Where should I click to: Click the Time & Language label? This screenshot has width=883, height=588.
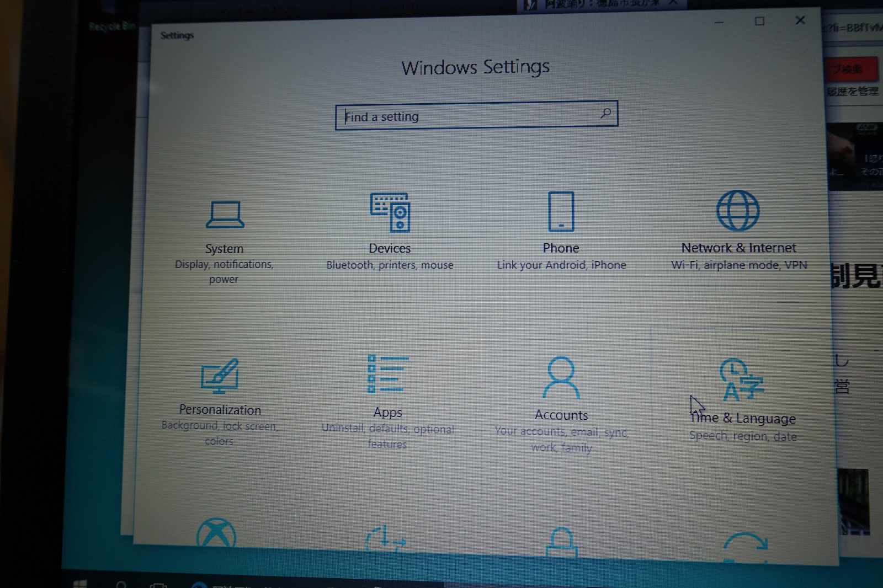[x=743, y=418]
